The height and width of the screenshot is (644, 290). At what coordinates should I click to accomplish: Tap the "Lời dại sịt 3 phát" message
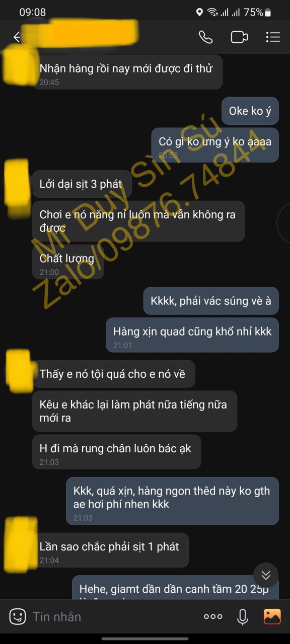(83, 184)
